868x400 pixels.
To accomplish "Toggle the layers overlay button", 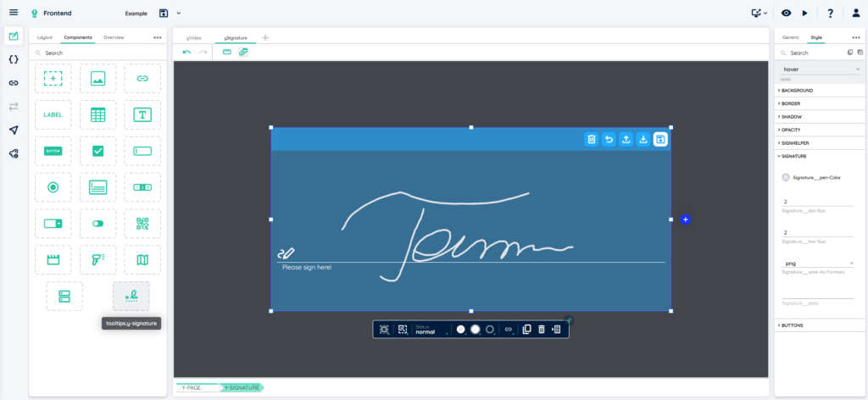I will tap(243, 52).
